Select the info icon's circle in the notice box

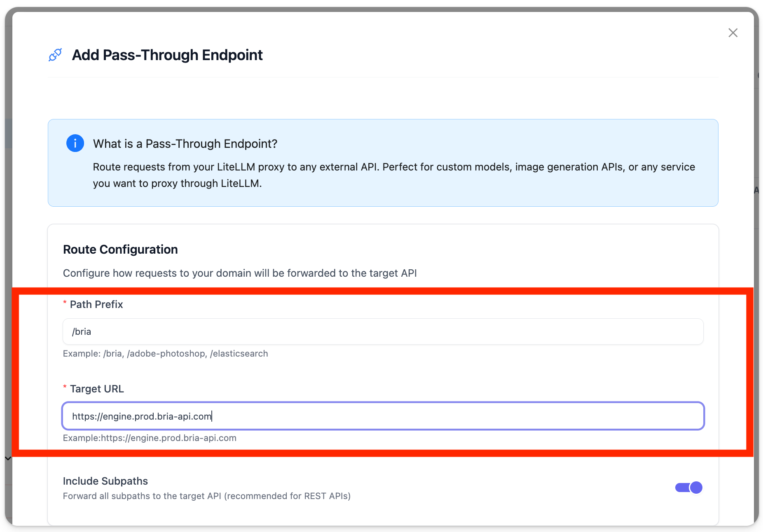(x=75, y=143)
